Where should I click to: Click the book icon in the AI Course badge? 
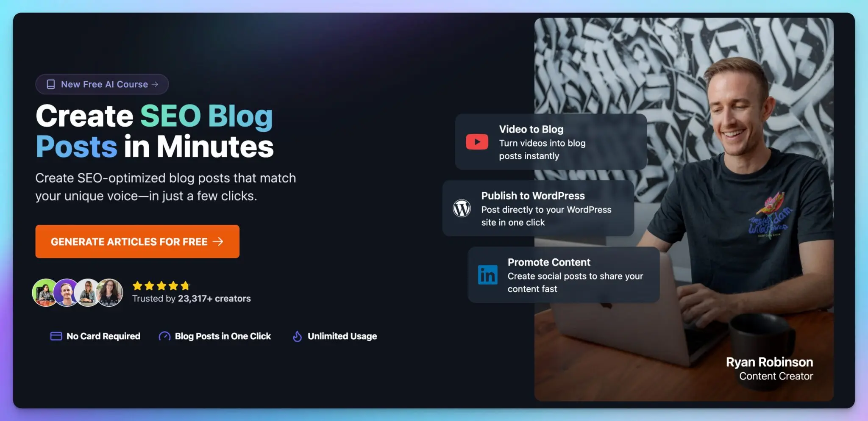(50, 84)
